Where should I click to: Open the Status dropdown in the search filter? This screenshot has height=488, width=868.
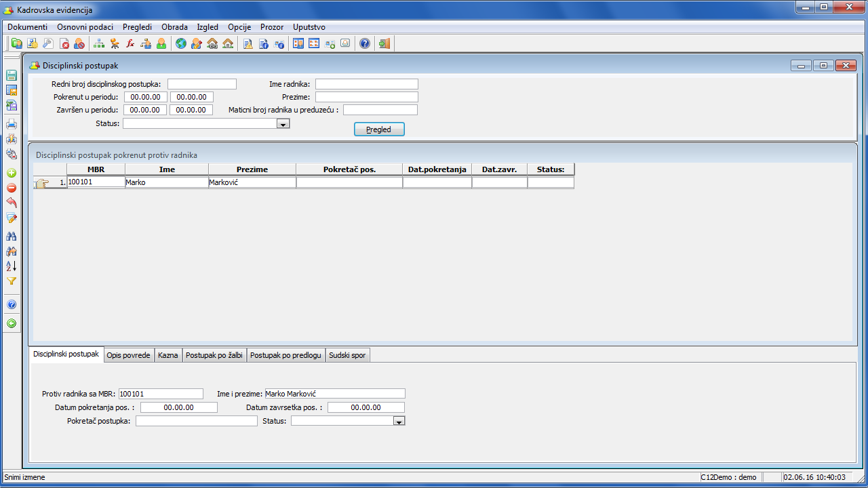click(x=283, y=124)
